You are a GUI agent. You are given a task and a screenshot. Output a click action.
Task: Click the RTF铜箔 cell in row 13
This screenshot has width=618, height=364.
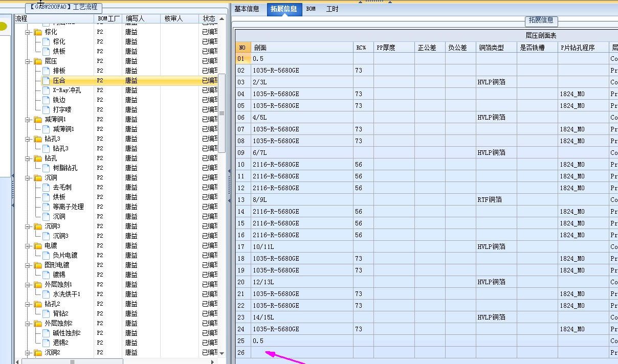tap(496, 199)
